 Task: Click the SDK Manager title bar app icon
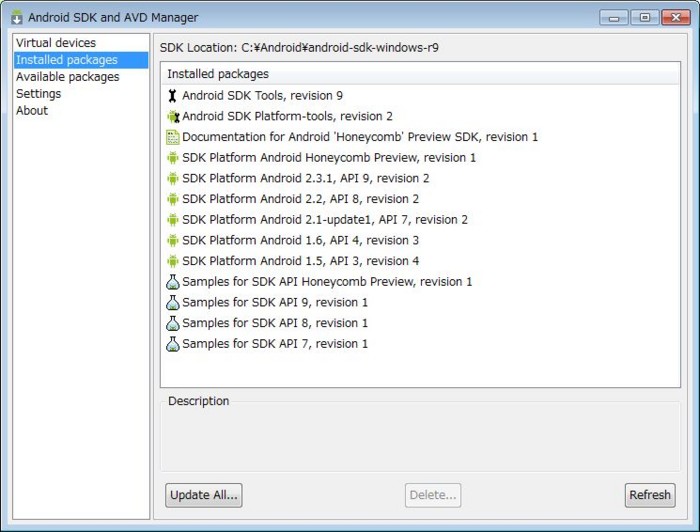click(17, 17)
